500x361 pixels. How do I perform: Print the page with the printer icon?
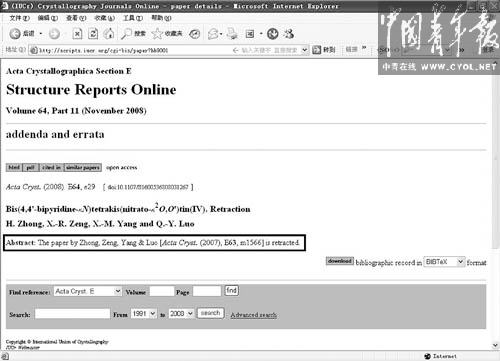pyautogui.click(x=232, y=34)
